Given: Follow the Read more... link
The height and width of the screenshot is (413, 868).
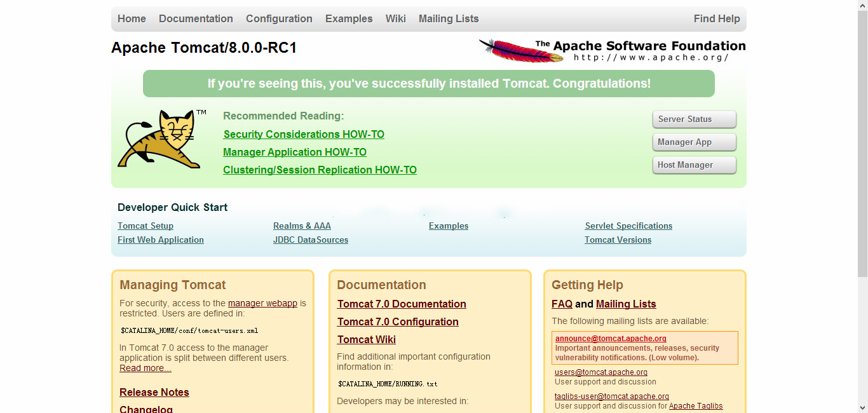Looking at the screenshot, I should pos(146,369).
